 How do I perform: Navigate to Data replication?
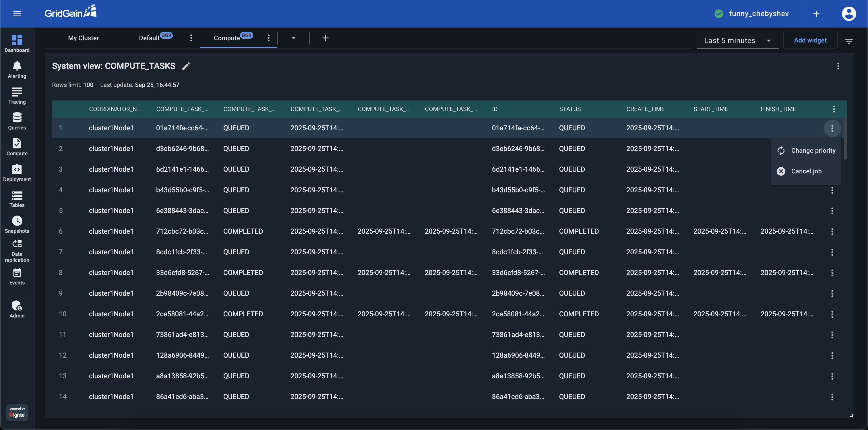[x=17, y=251]
